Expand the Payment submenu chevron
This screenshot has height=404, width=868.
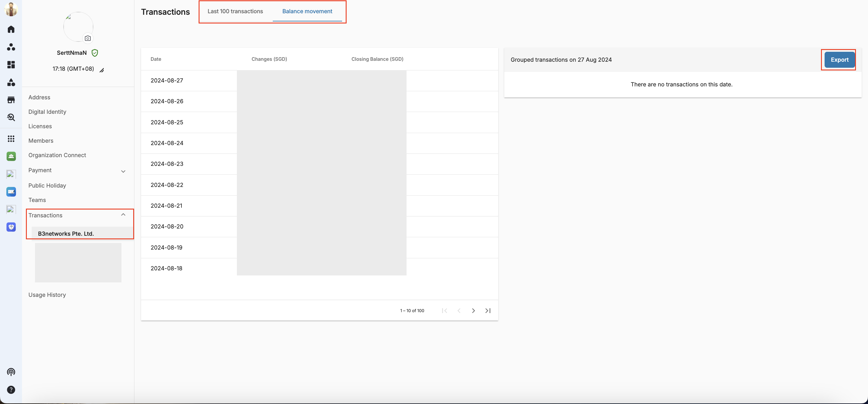point(123,171)
